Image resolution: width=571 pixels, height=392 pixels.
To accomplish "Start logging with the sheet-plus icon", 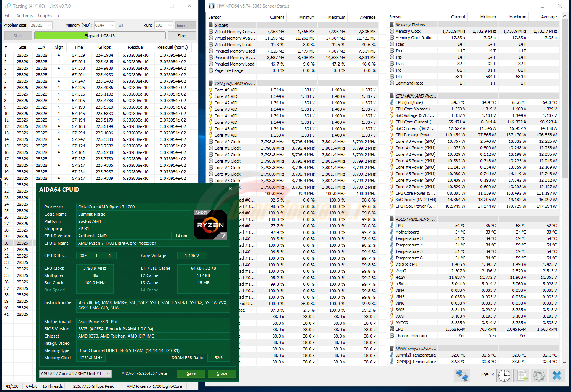I will click(x=522, y=375).
